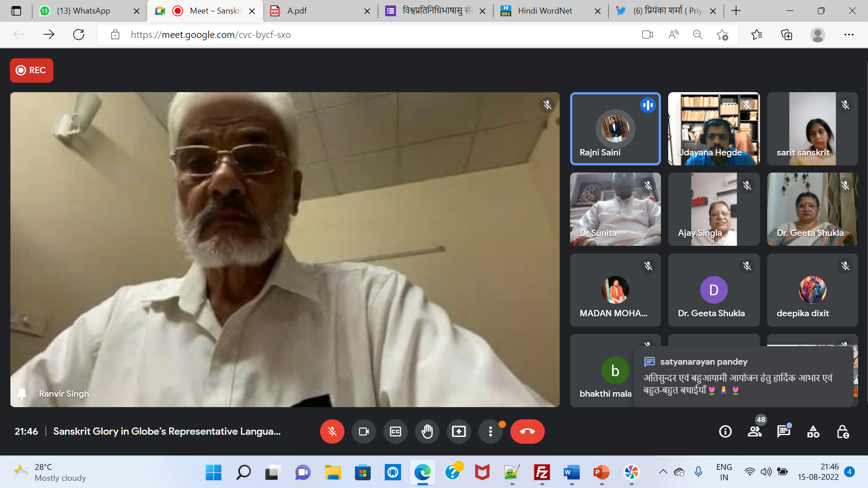Select the Rajni Saini participant tile
The width and height of the screenshot is (868, 488).
[x=615, y=129]
